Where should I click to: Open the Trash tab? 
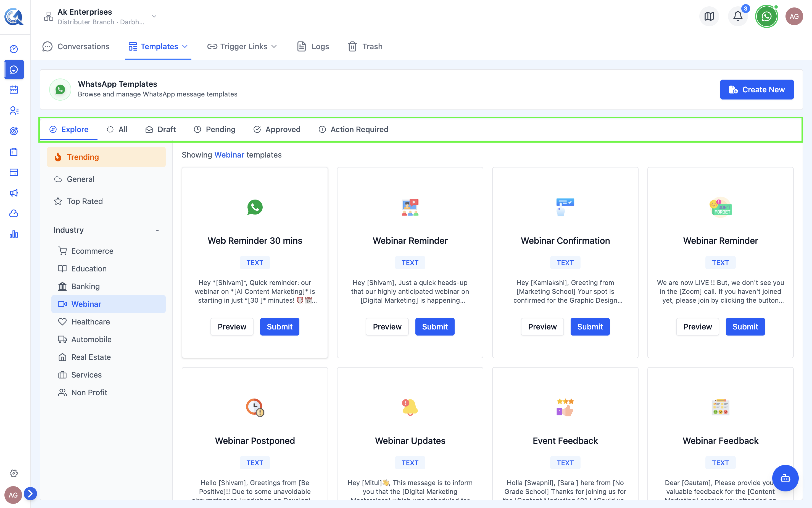[365, 46]
